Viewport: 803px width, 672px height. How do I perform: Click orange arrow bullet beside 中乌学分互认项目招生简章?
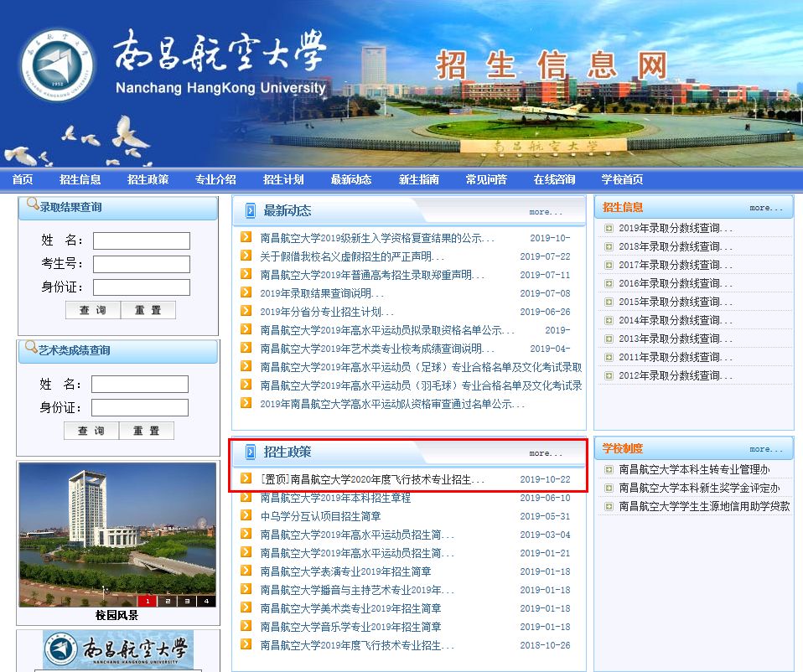point(246,515)
